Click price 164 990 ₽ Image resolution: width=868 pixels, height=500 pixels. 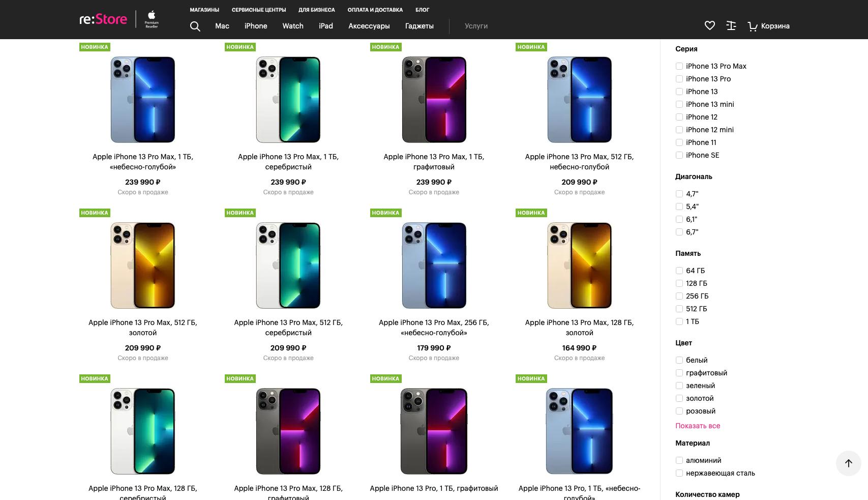pyautogui.click(x=580, y=348)
